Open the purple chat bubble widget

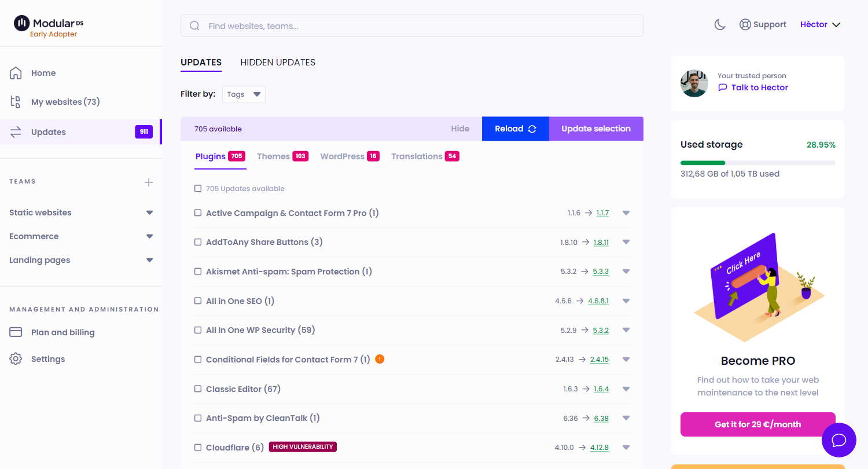[x=838, y=440]
